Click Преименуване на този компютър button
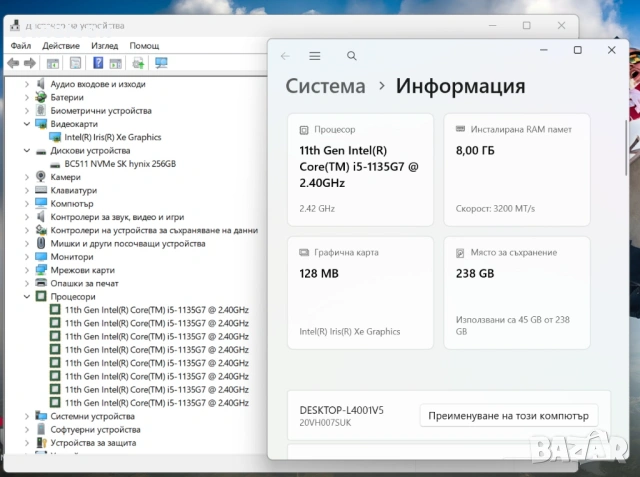The height and width of the screenshot is (477, 640). point(509,416)
